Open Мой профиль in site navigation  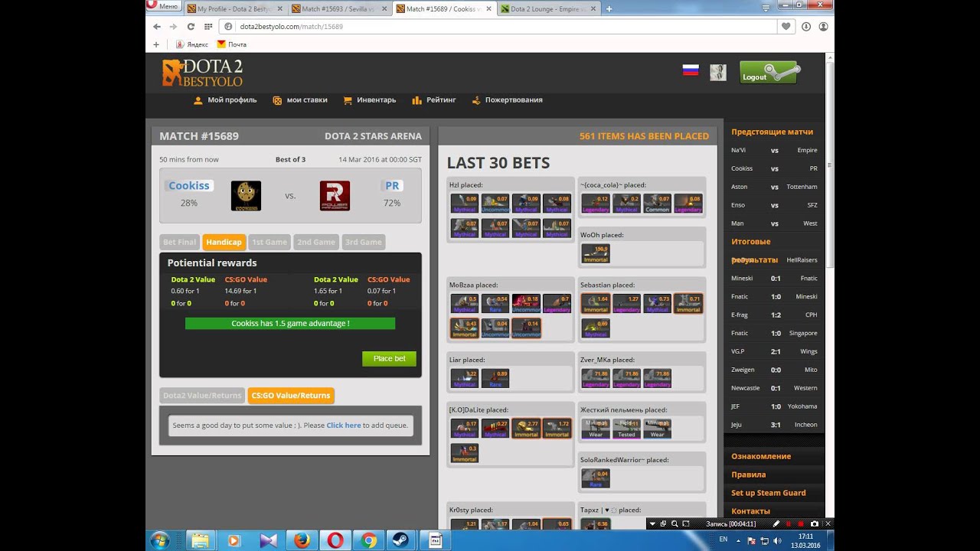225,100
